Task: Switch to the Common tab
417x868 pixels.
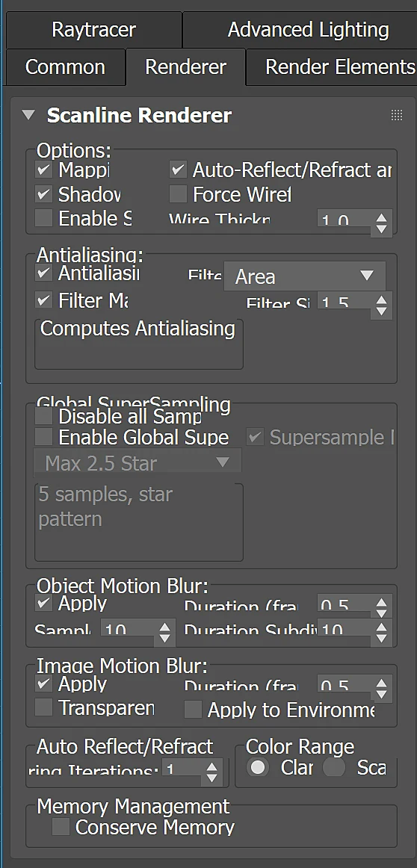Action: click(65, 67)
